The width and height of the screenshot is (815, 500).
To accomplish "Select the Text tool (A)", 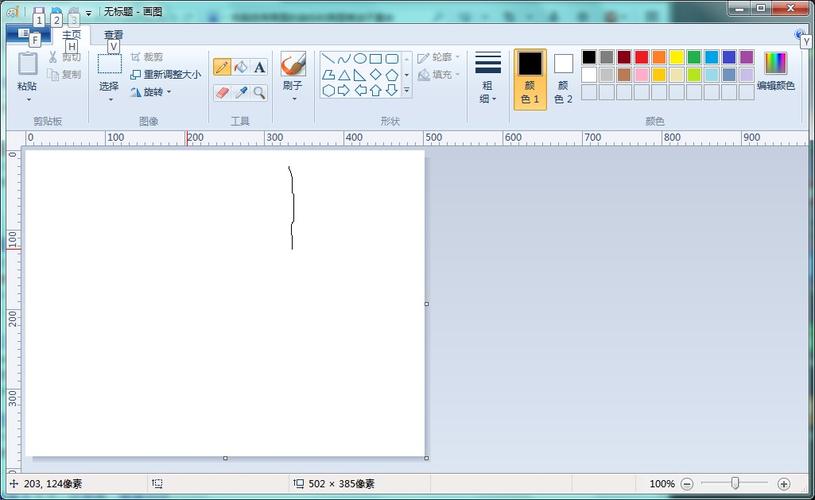I will click(x=259, y=67).
